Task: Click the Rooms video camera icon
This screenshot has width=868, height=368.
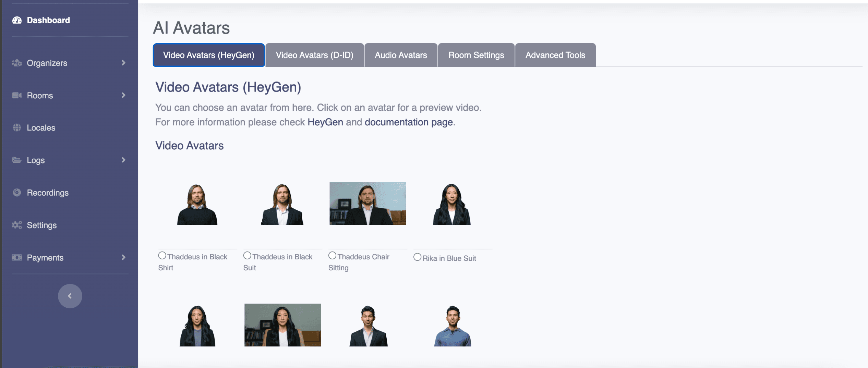Action: point(17,95)
